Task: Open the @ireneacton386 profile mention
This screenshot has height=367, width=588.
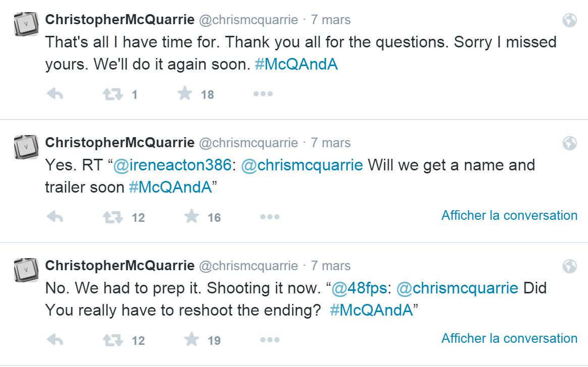Action: [173, 165]
